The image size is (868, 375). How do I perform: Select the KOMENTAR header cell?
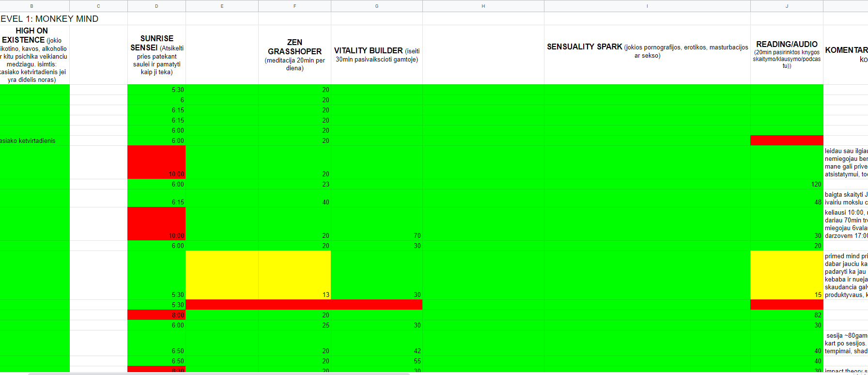[x=846, y=55]
